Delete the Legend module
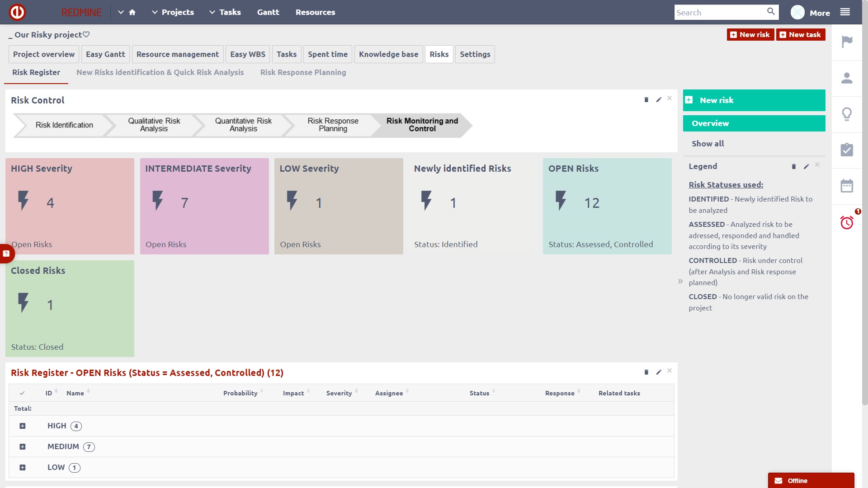This screenshot has width=868, height=488. (x=793, y=167)
